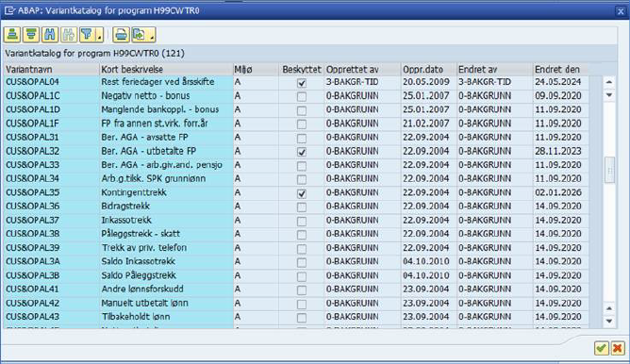Click description 'Rest feriedager ved årsskifte'
Viewport: 630px width, 364px height.
(x=157, y=82)
